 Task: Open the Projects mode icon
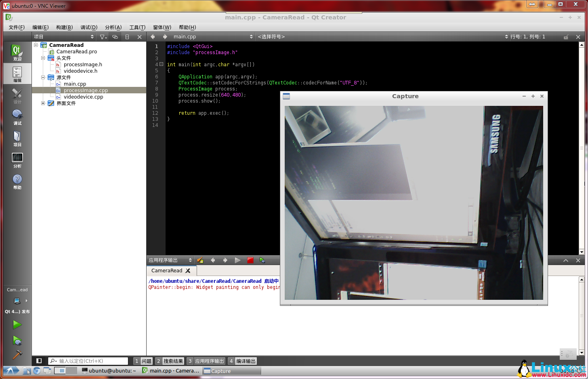(17, 139)
